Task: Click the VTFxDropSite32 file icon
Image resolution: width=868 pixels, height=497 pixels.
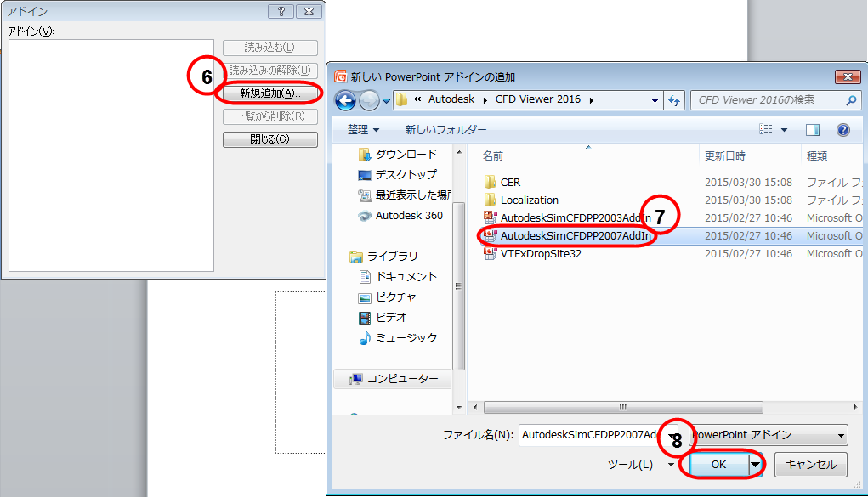Action: (x=490, y=253)
